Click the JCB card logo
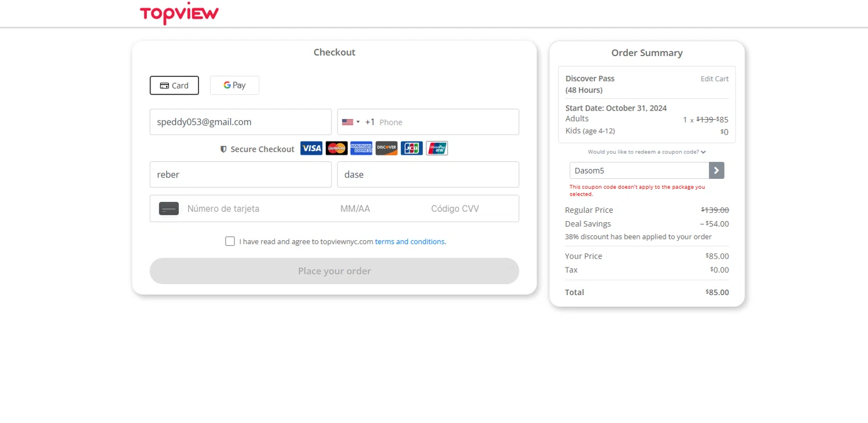Screen dimensions: 868x423 [x=411, y=149]
